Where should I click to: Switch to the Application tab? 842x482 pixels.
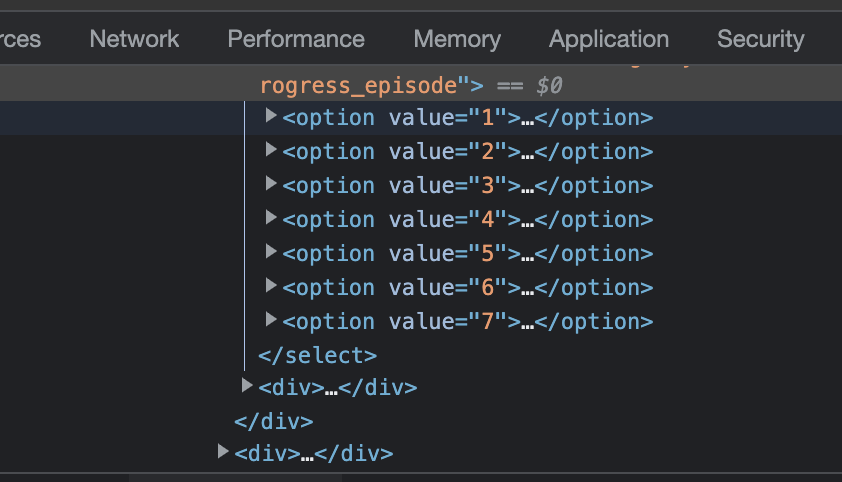tap(608, 39)
